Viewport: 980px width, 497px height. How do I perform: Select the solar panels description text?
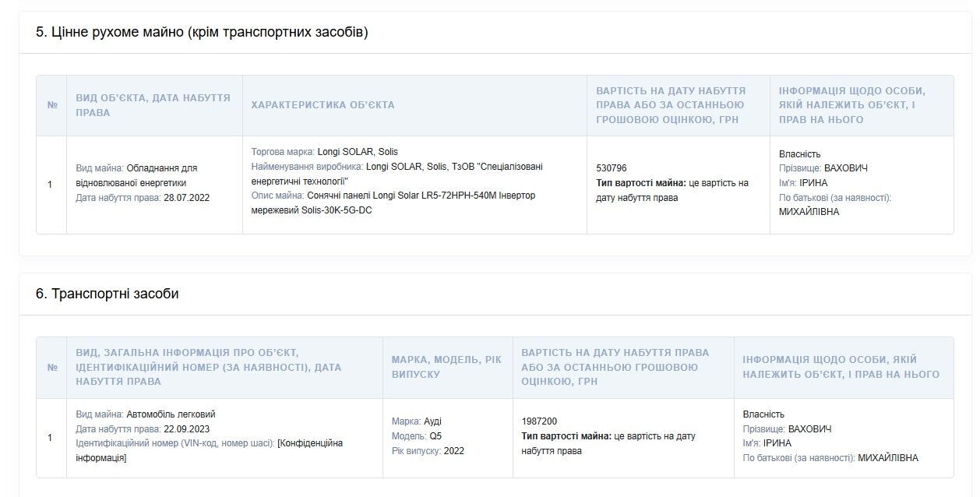(393, 203)
